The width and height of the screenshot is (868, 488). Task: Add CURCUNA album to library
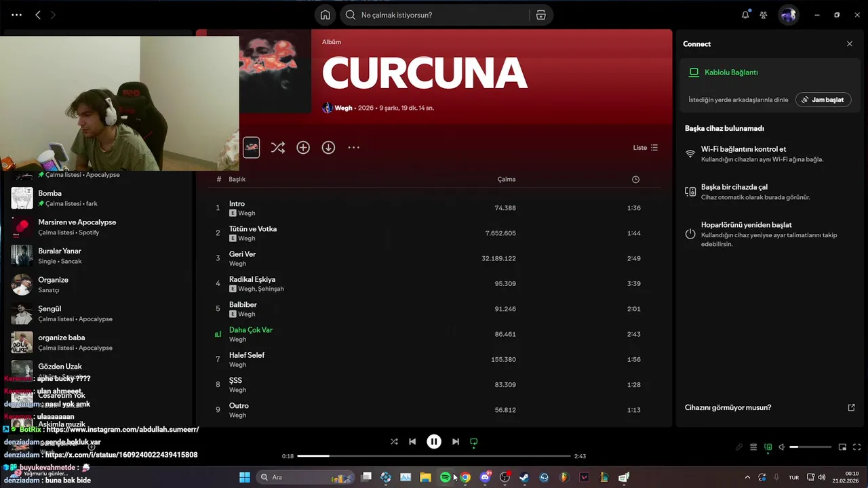303,147
